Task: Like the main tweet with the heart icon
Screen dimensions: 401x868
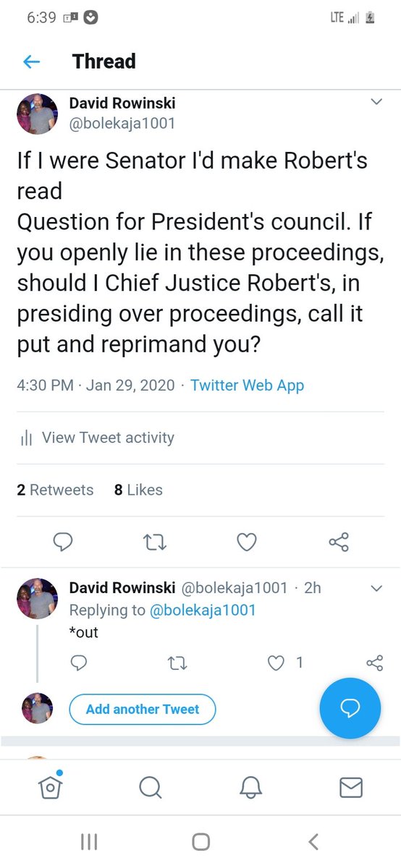Action: 247,542
